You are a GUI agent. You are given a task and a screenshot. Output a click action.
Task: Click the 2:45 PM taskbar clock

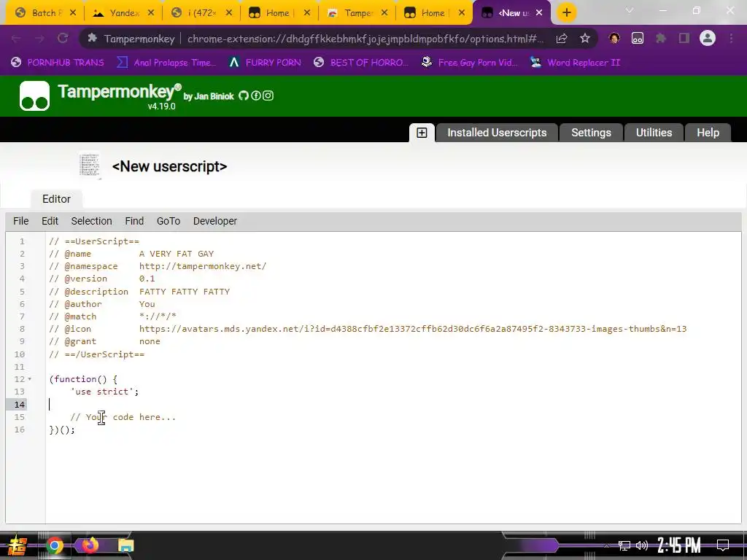(x=679, y=545)
